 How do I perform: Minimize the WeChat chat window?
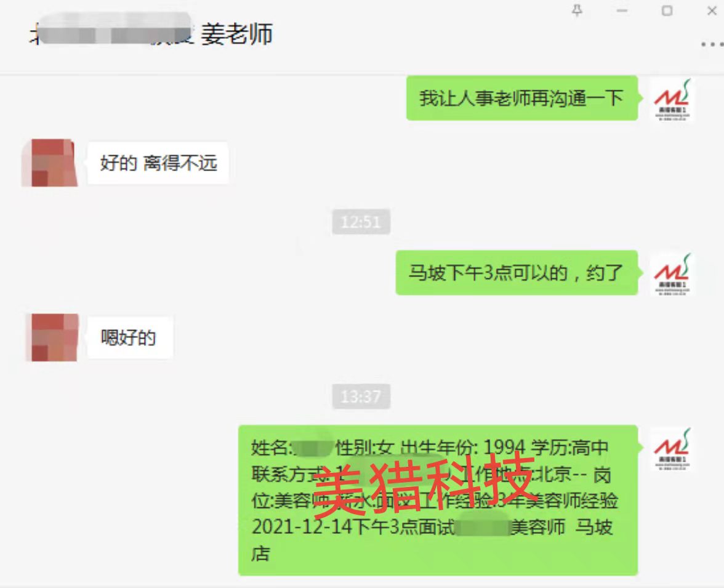(x=622, y=10)
